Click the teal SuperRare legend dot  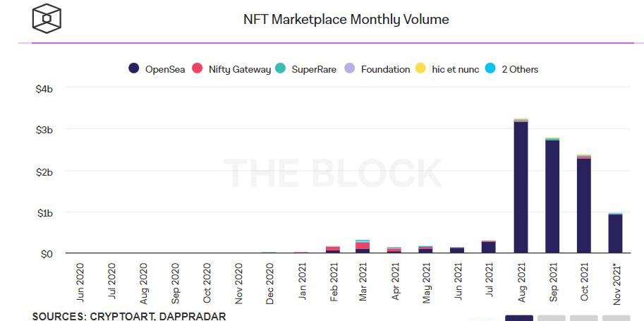tap(281, 69)
